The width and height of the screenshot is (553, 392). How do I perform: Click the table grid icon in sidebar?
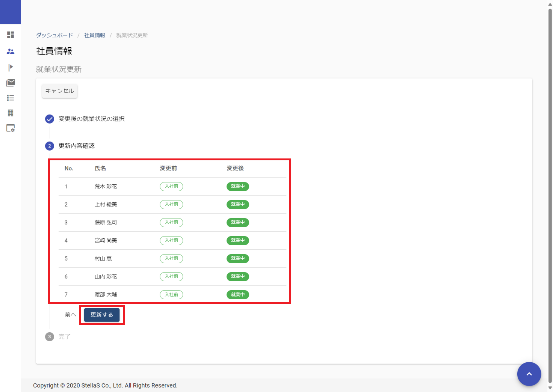point(11,113)
